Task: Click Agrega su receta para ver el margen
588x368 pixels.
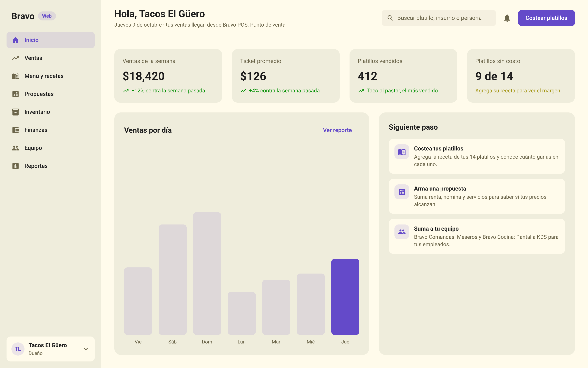Action: tap(518, 91)
